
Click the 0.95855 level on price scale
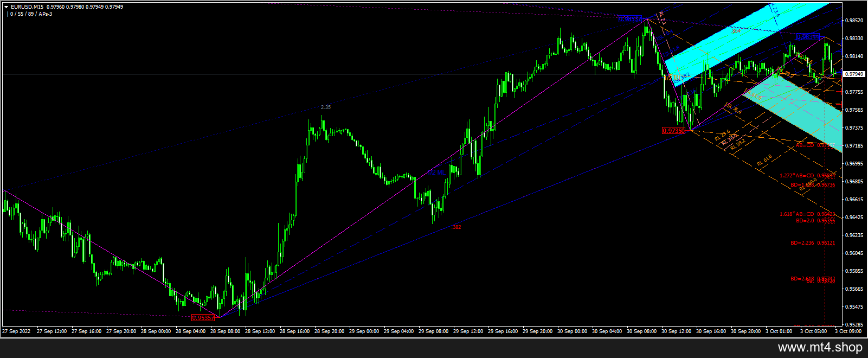(x=854, y=271)
